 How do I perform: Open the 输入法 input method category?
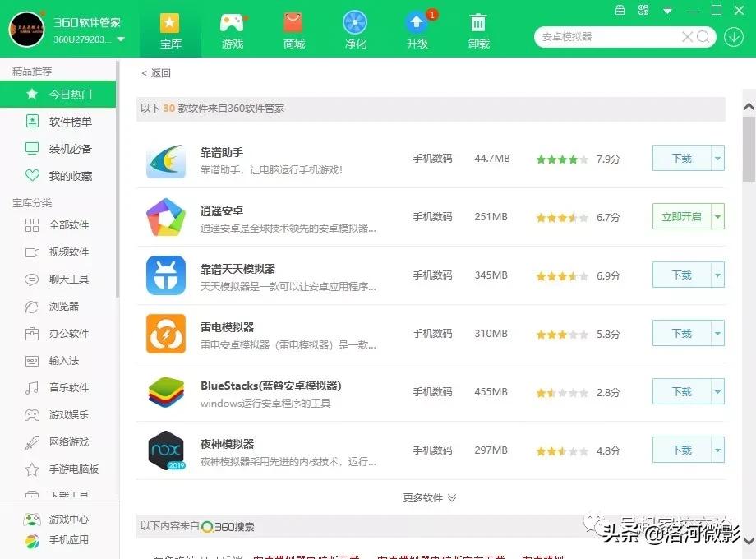click(54, 360)
